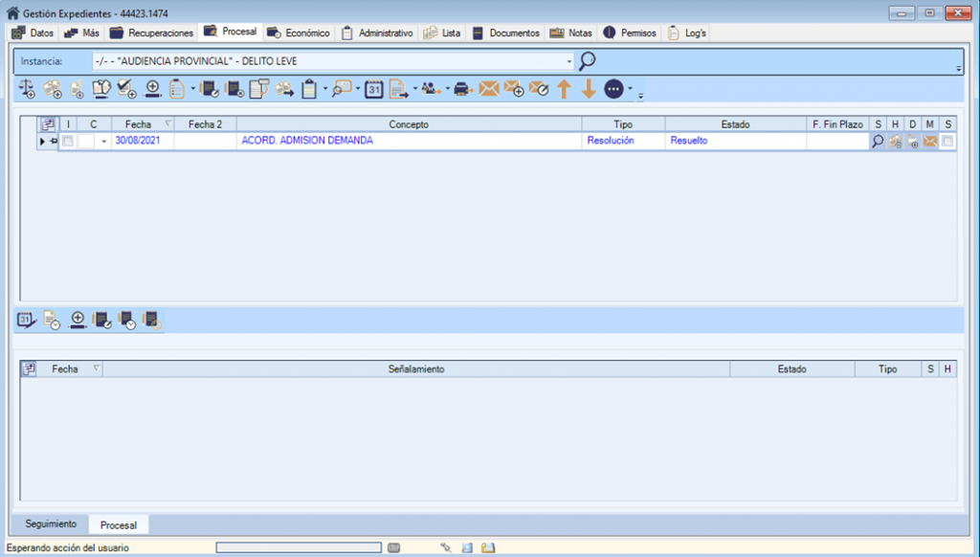Open the dropdown arrow in the C column
The width and height of the screenshot is (980, 557).
[103, 142]
